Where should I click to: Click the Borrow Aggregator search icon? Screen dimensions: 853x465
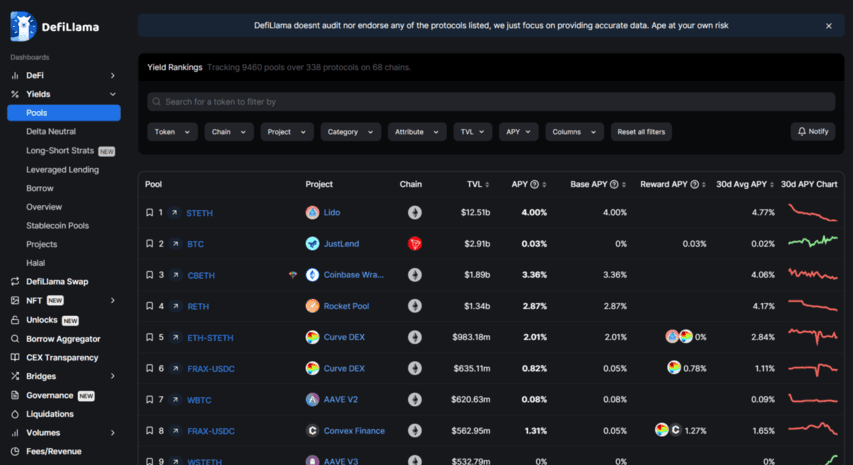pos(15,338)
